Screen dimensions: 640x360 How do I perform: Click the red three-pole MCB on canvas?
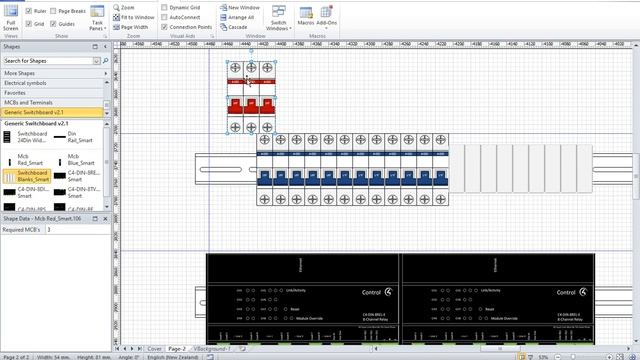(x=251, y=97)
